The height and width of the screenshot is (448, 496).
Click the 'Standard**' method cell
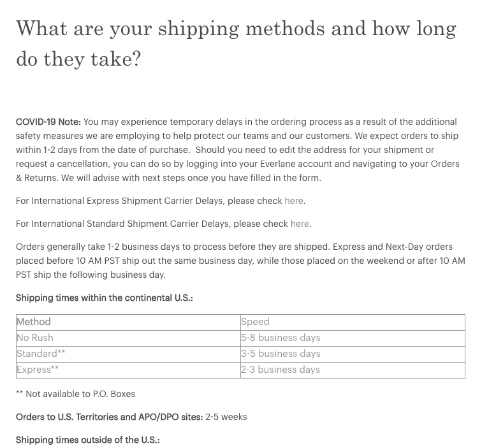click(41, 354)
